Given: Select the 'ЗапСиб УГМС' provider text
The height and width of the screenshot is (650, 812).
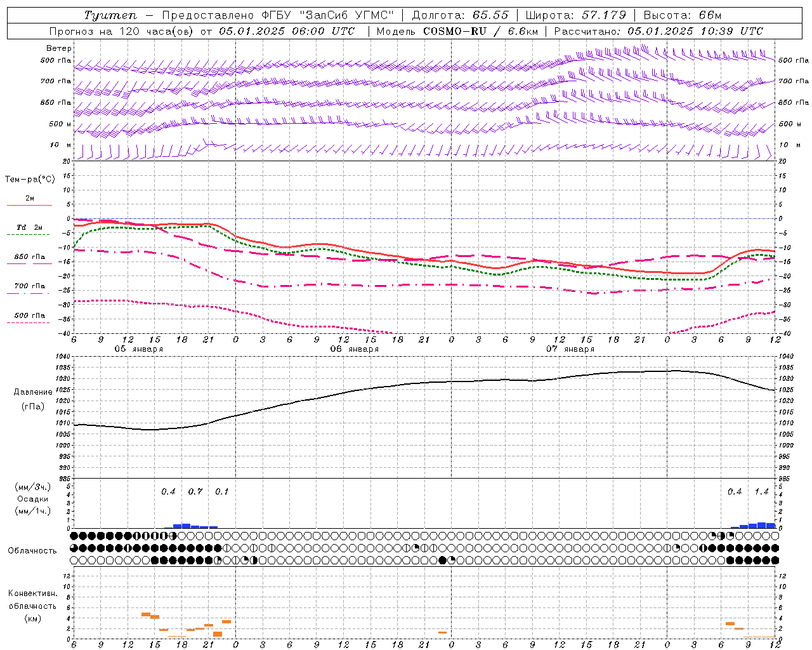Looking at the screenshot, I should pyautogui.click(x=346, y=16).
